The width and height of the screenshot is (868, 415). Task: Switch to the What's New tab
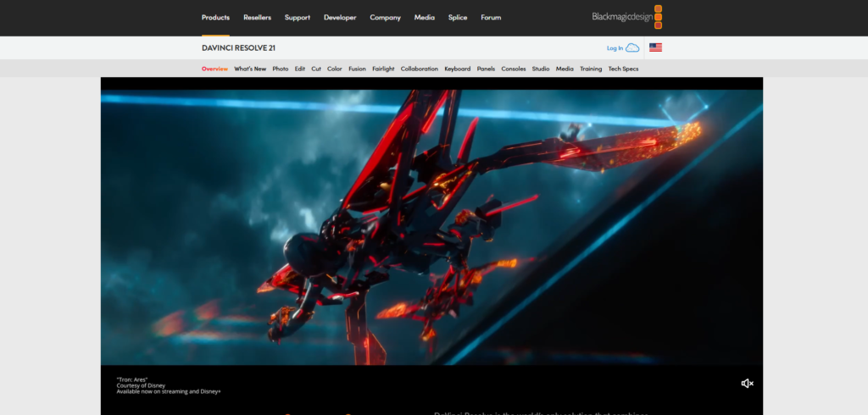[250, 69]
